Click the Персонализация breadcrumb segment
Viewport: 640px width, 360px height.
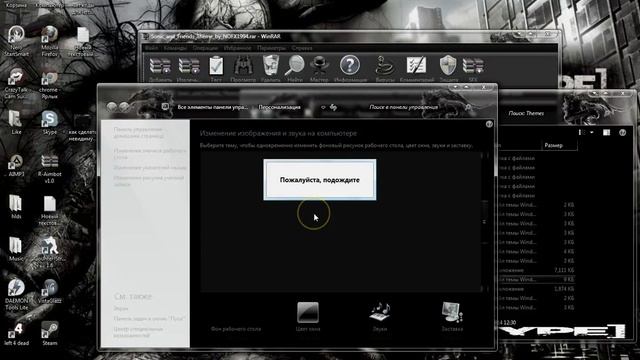280,107
